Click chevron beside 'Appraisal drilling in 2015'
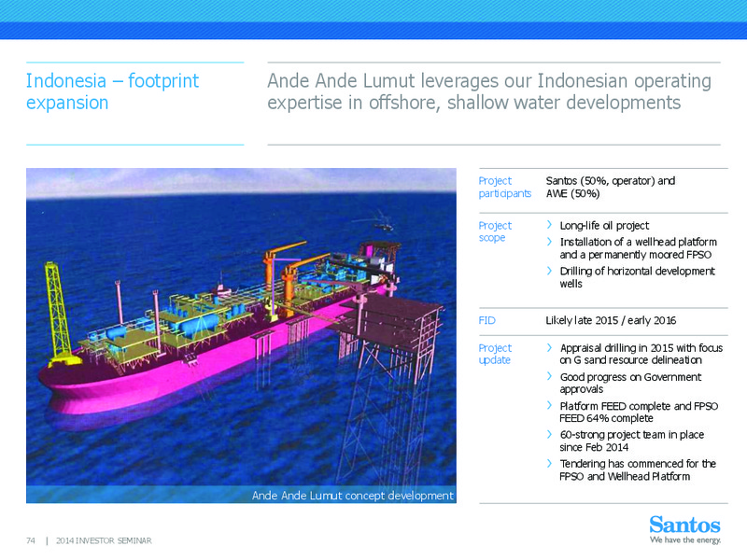 tap(549, 347)
